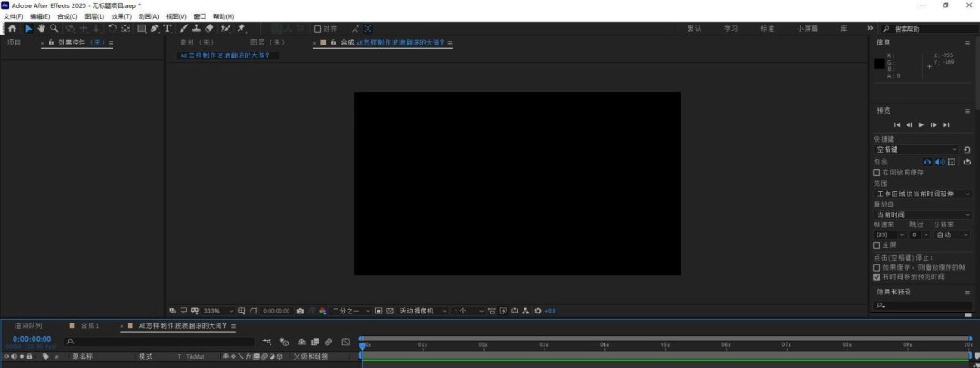Viewport: 980px width, 368px height.
Task: Open the 空格键 shortcut dropdown
Action: coord(916,149)
